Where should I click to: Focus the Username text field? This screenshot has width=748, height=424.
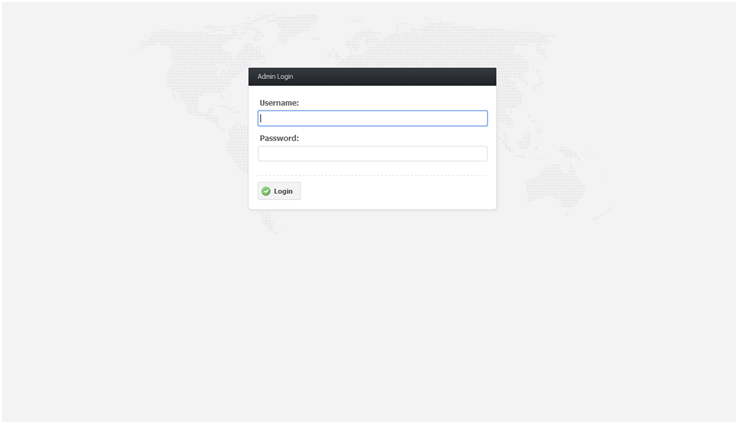tap(373, 118)
